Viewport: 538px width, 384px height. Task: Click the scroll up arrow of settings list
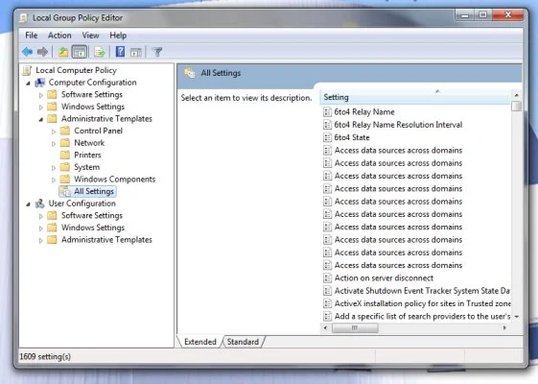click(x=516, y=95)
